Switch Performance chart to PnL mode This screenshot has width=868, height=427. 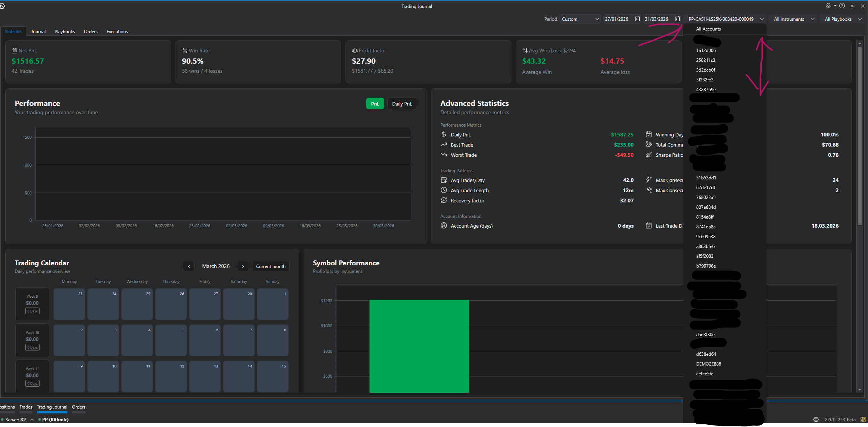click(375, 104)
